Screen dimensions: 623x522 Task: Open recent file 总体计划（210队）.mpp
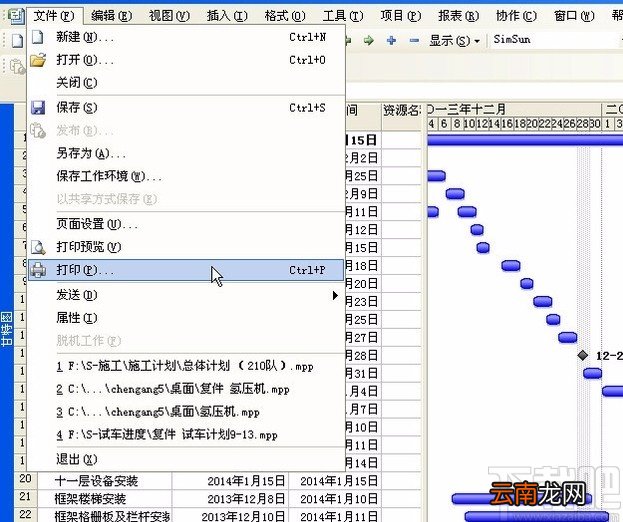186,366
